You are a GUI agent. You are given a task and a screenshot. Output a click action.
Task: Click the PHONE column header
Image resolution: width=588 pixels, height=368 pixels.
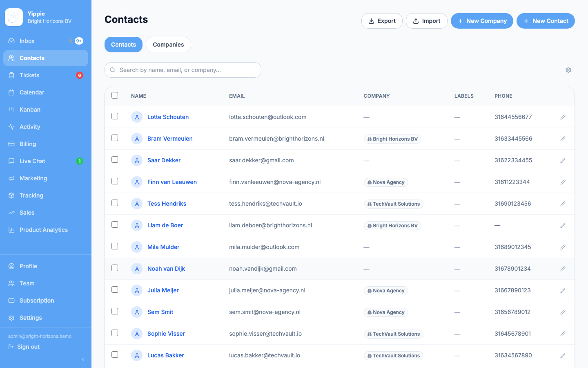tap(503, 96)
